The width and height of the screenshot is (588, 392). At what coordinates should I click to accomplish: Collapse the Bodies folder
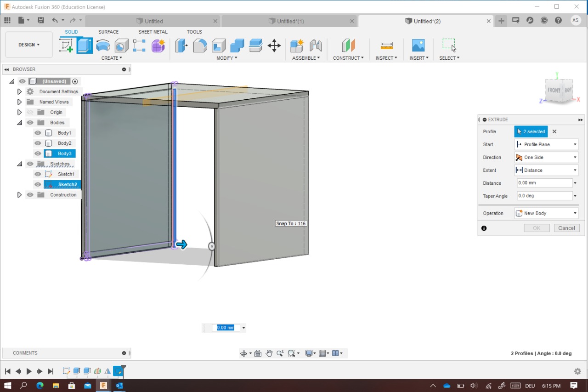pyautogui.click(x=19, y=123)
